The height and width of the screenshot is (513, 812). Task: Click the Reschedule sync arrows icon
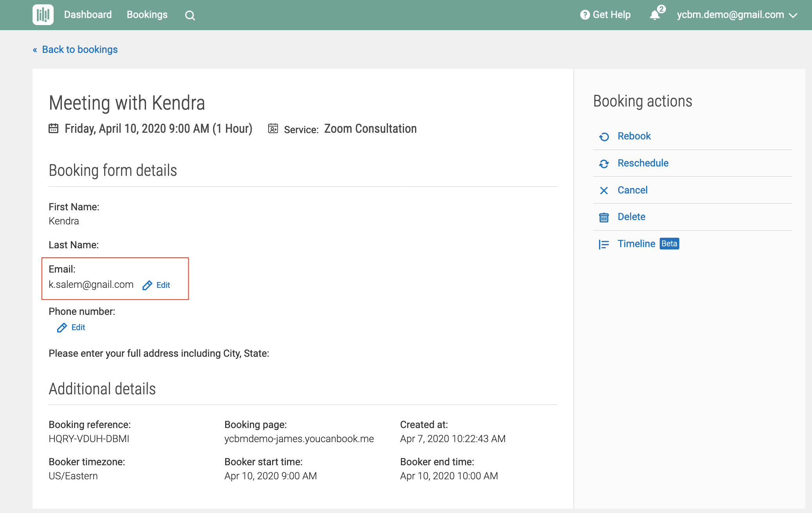click(x=604, y=163)
